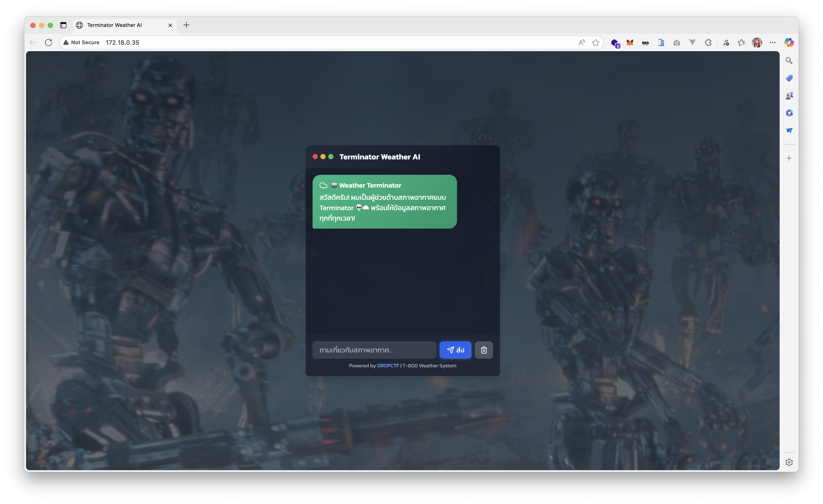The width and height of the screenshot is (823, 504).
Task: Open the user profile avatar
Action: pyautogui.click(x=757, y=43)
